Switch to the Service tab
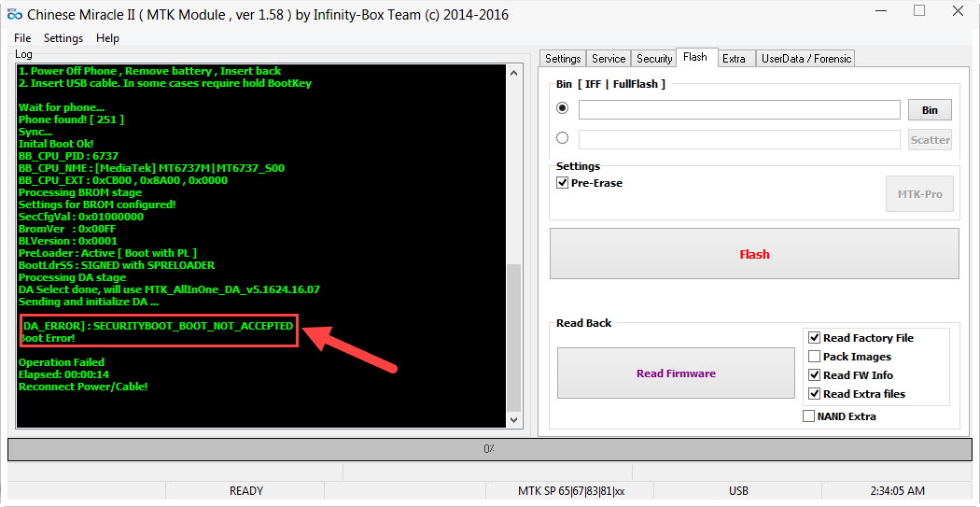The height and width of the screenshot is (507, 980). [x=609, y=59]
